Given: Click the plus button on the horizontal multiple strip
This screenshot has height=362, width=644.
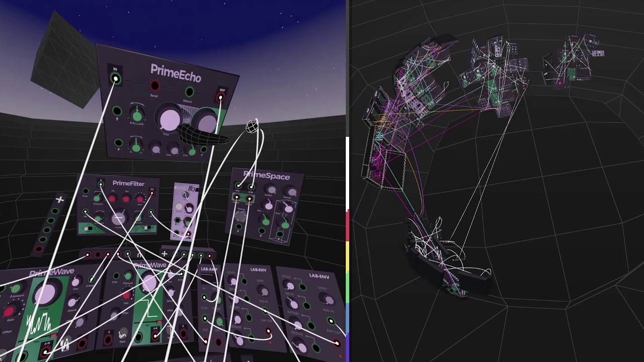Looking at the screenshot, I should (x=165, y=254).
